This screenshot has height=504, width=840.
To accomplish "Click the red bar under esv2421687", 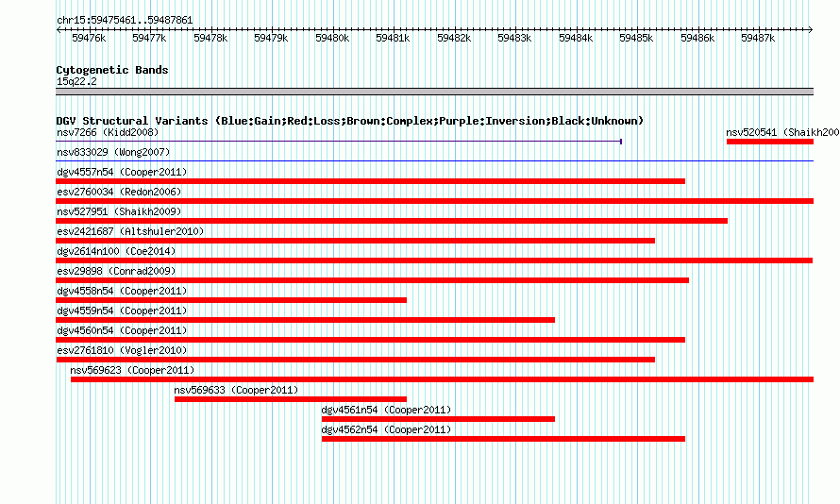I will [355, 241].
